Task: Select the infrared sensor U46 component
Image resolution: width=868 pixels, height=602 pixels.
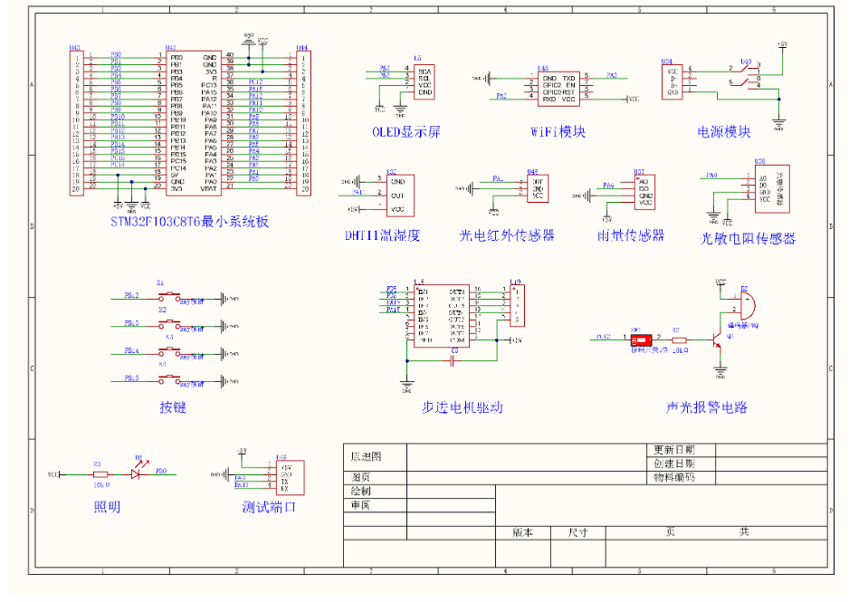Action: click(537, 188)
